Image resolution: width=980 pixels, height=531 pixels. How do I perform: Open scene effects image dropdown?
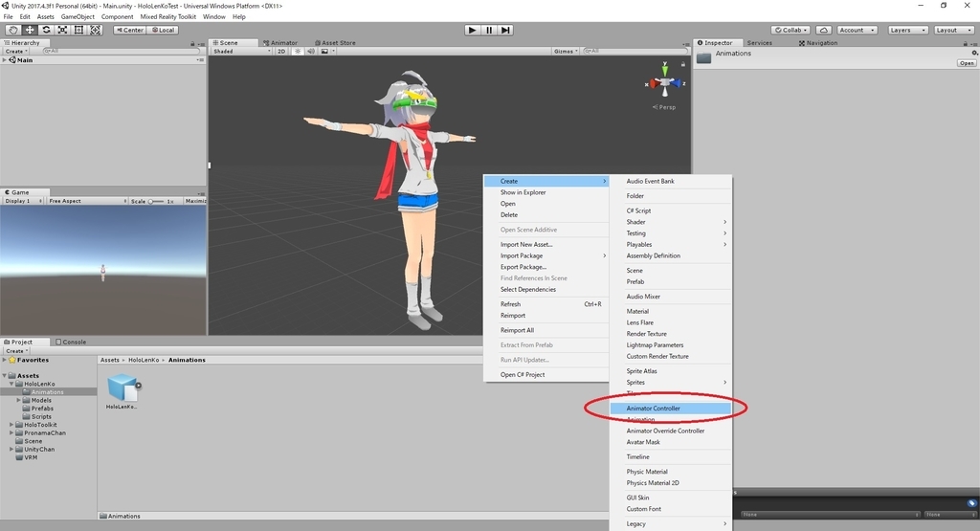pyautogui.click(x=327, y=52)
